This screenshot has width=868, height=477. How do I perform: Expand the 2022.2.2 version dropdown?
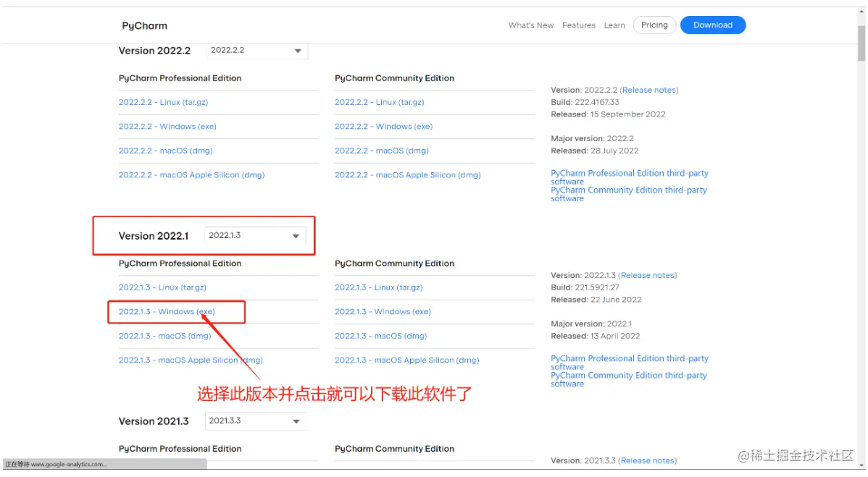click(x=257, y=50)
